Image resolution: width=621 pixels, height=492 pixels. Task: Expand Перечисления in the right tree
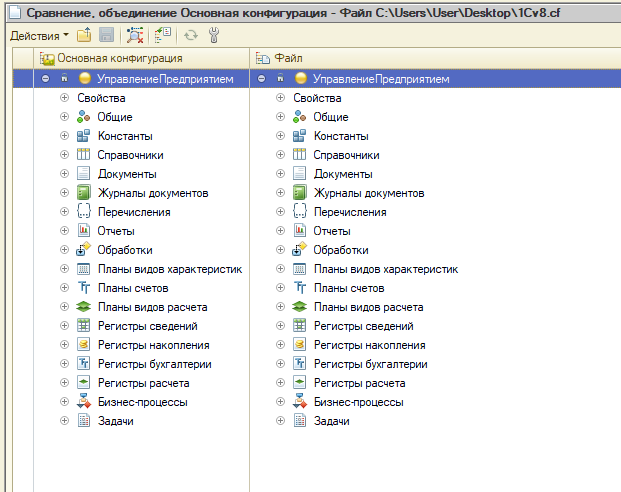pos(280,212)
